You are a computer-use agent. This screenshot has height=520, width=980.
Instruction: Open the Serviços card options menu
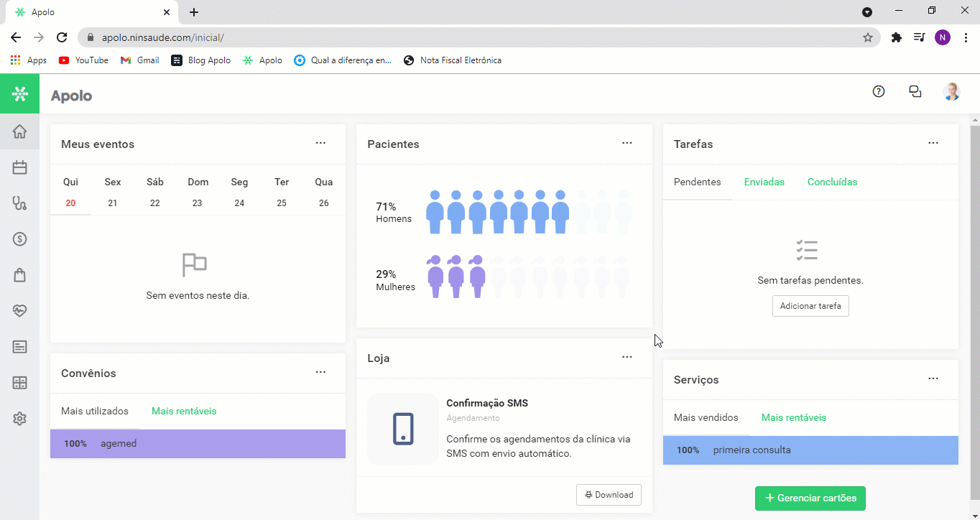pos(933,379)
